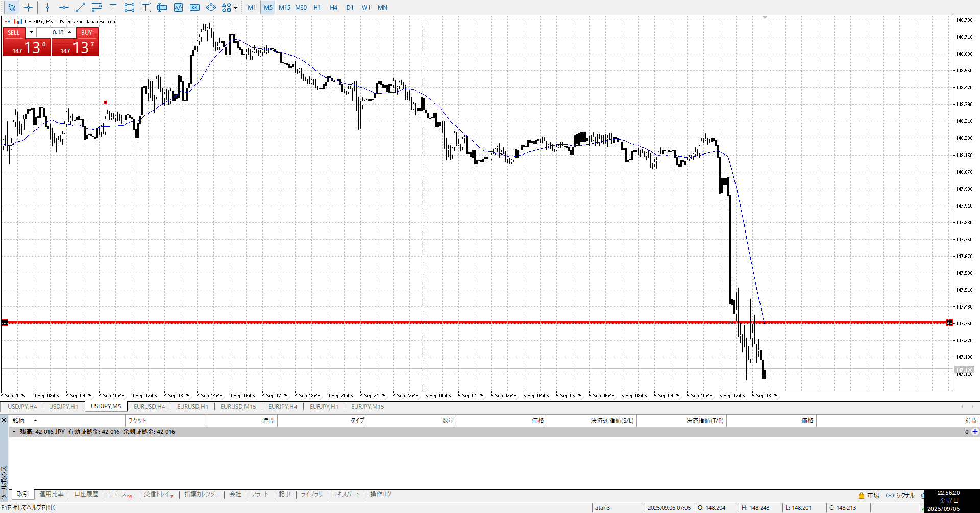Click the depth of market icon
The height and width of the screenshot is (513, 980).
(x=7, y=21)
